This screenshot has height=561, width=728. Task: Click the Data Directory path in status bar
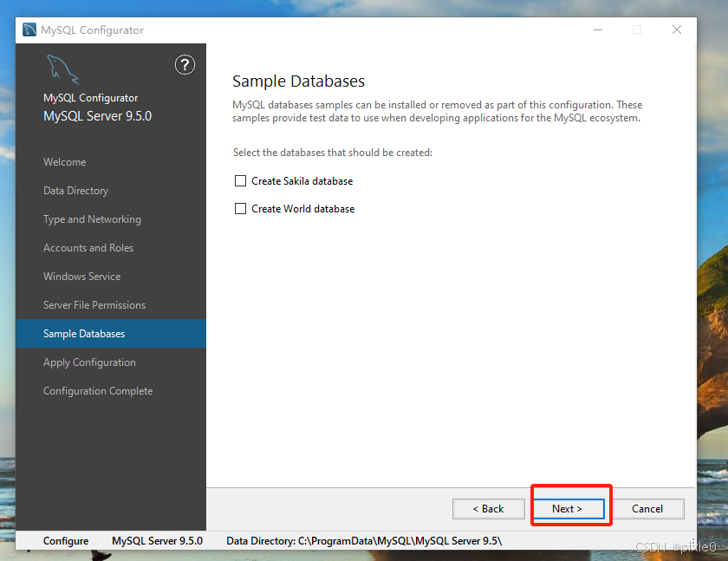point(364,541)
